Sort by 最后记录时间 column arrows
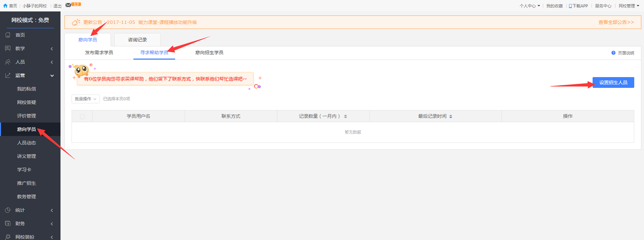Image resolution: width=644 pixels, height=240 pixels. point(451,116)
